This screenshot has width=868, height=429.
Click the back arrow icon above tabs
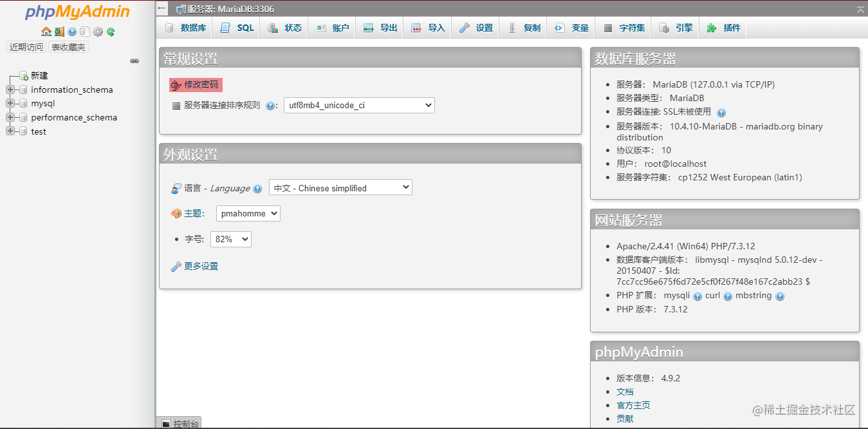[162, 9]
